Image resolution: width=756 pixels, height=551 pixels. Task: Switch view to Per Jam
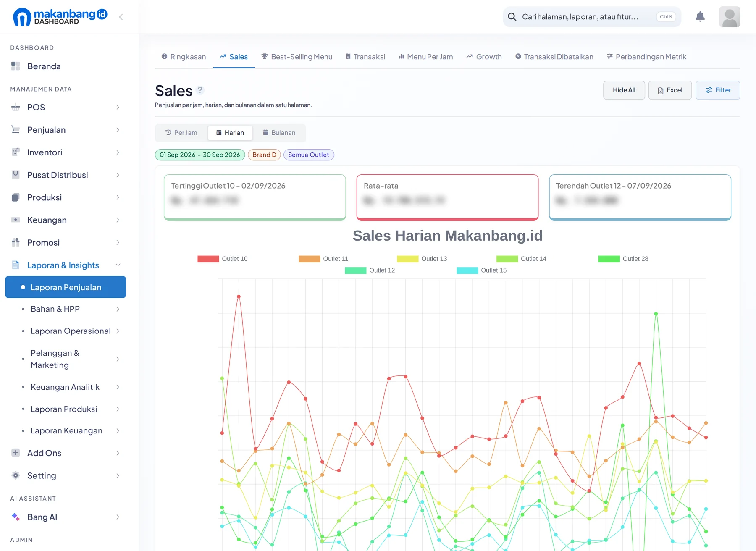point(181,133)
